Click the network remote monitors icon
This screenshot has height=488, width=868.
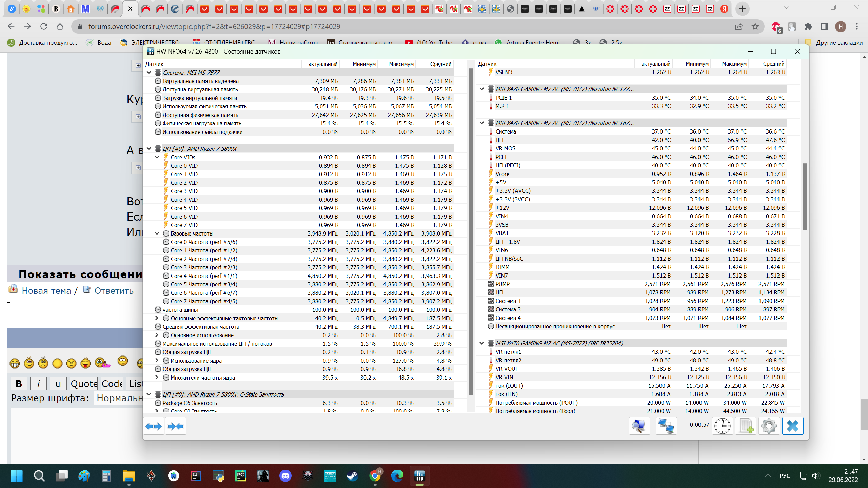click(666, 426)
